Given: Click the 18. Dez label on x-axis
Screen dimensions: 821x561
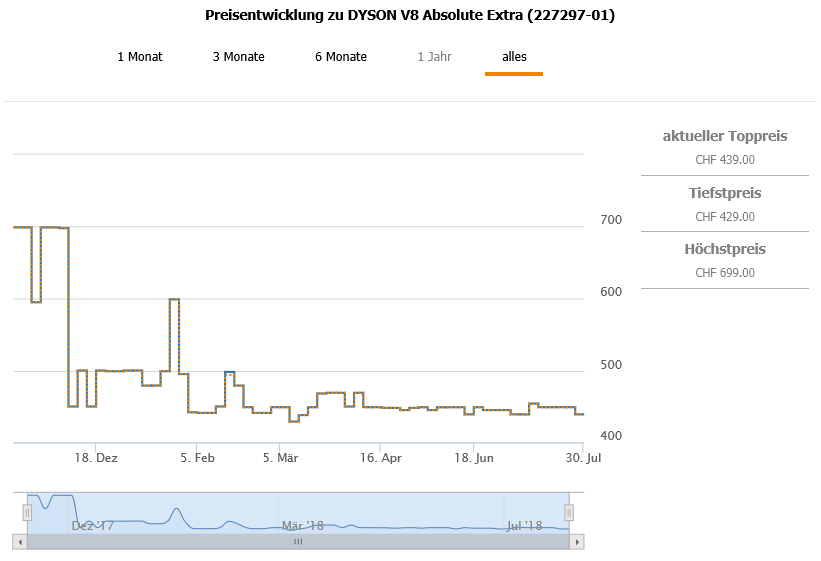Looking at the screenshot, I should coord(98,457).
